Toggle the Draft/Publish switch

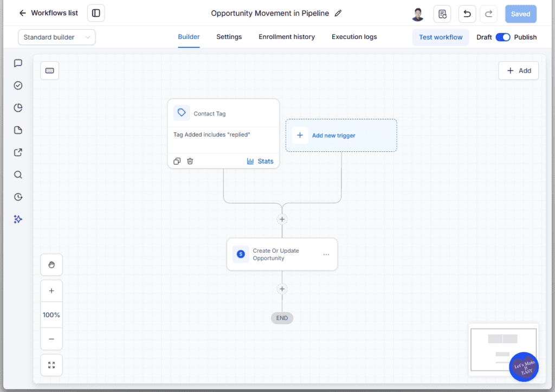502,37
